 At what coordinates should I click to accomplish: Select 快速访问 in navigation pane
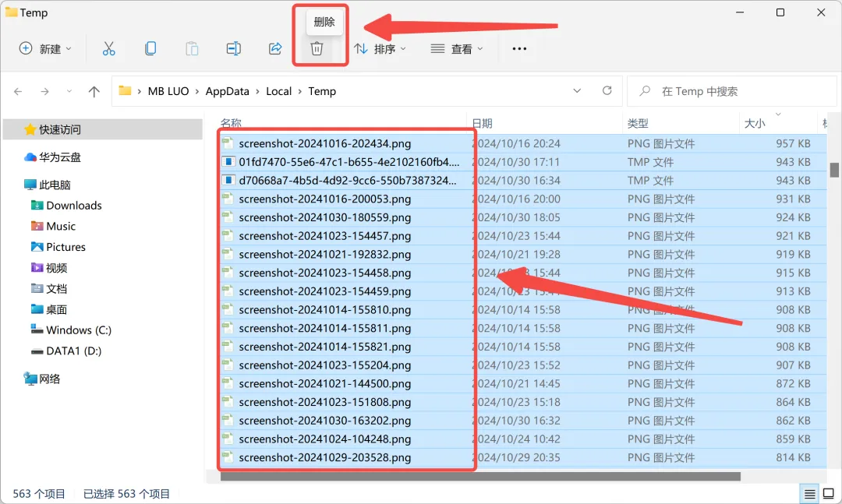[x=103, y=129]
